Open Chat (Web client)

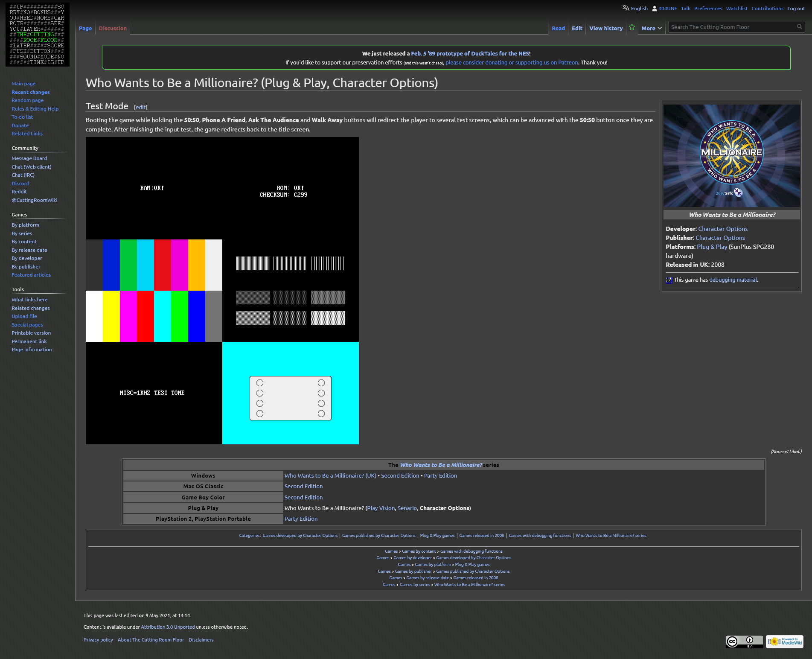coord(31,167)
